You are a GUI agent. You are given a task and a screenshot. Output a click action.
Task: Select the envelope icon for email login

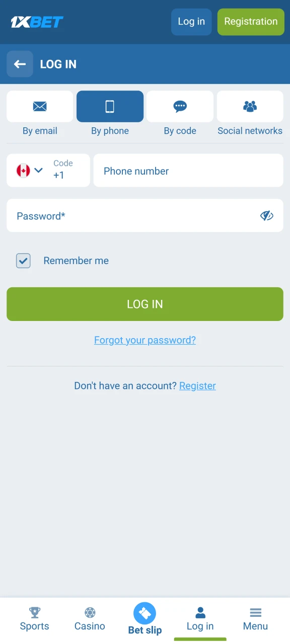[x=40, y=106]
